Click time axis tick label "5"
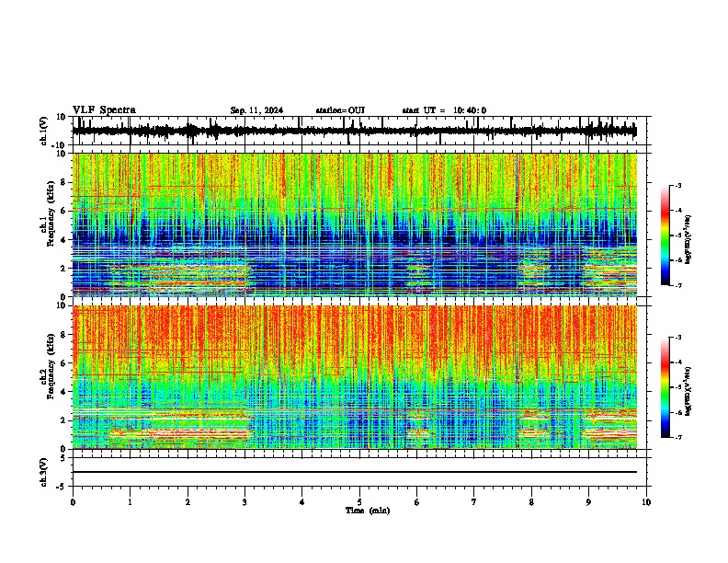Screen dimensions: 728x563 point(359,502)
